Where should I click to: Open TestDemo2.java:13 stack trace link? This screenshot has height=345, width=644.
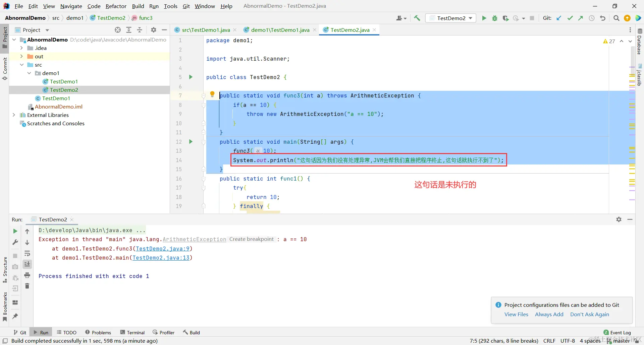[161, 258]
